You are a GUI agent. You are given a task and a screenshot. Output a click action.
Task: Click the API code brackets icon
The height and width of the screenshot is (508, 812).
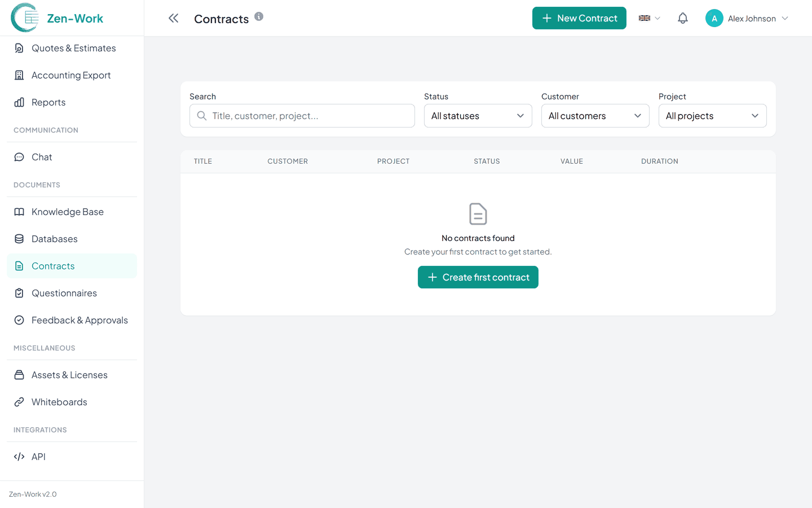[19, 457]
